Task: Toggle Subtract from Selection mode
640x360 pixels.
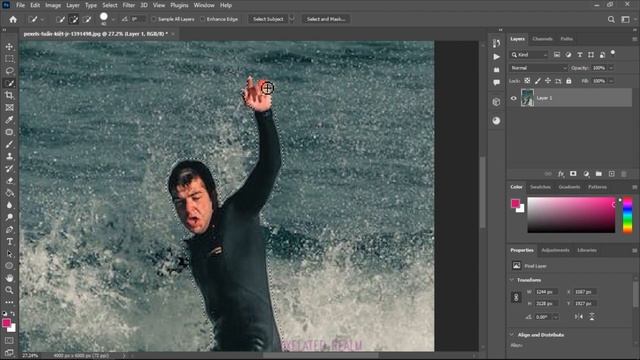Action: pyautogui.click(x=87, y=19)
